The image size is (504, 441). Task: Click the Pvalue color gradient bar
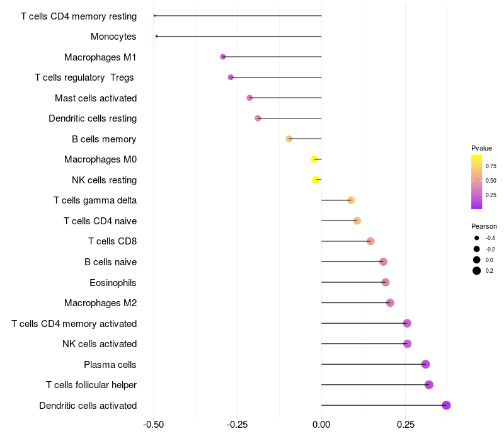[x=477, y=181]
